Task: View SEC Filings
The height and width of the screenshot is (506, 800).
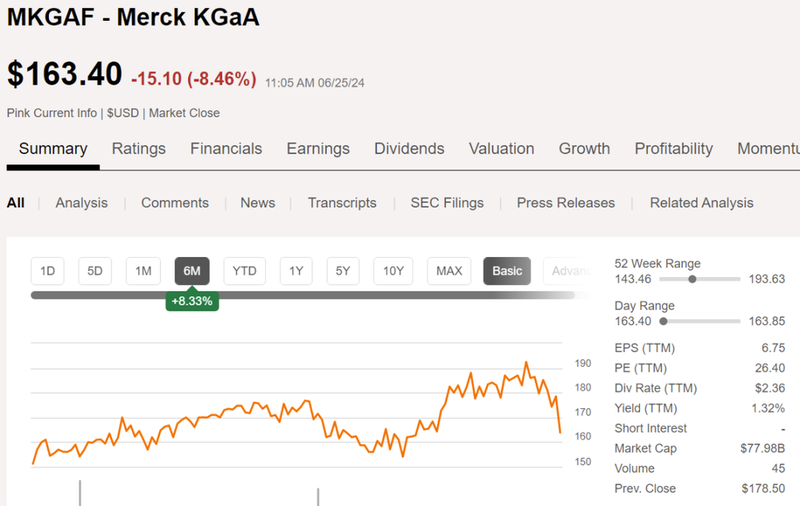Action: click(x=447, y=203)
